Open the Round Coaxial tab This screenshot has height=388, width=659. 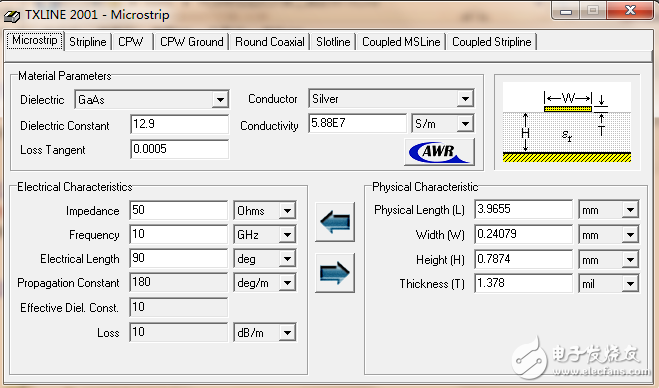tap(270, 42)
